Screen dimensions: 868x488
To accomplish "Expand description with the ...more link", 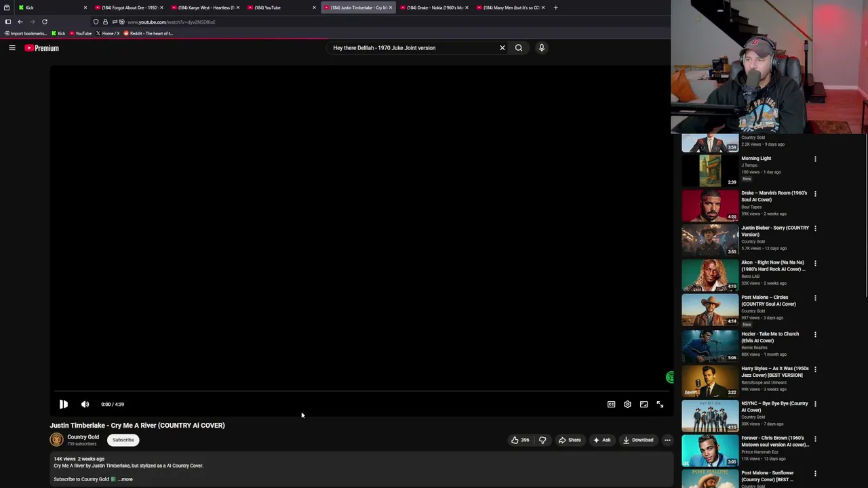I will coord(125,479).
